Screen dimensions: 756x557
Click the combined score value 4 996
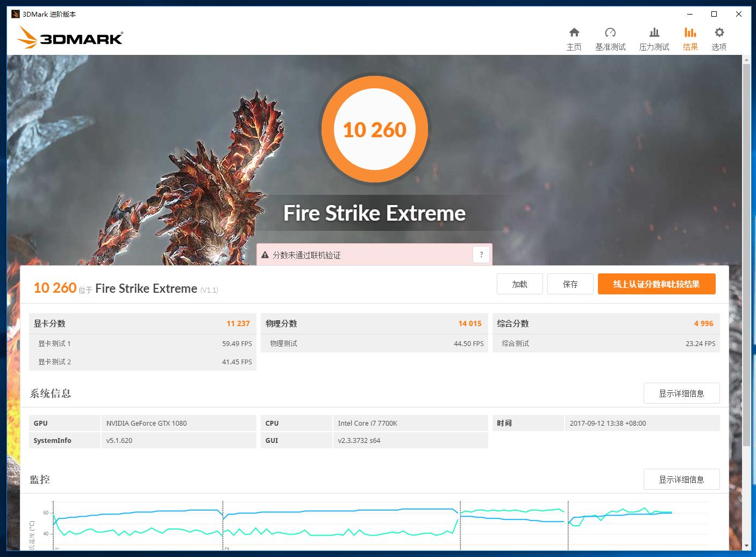click(703, 323)
